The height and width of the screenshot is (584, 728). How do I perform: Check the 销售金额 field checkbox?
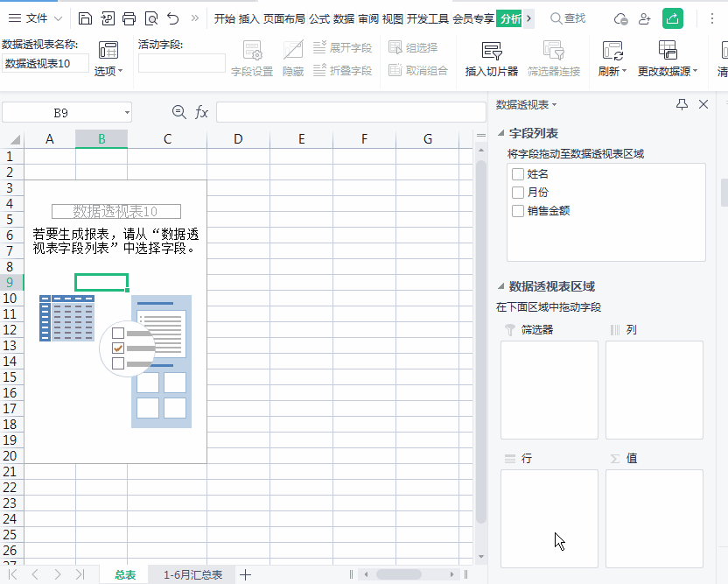coord(518,211)
